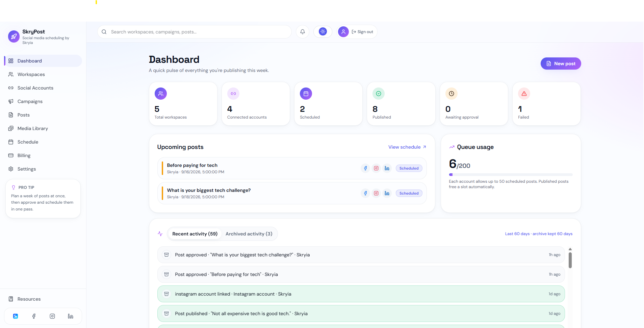The height and width of the screenshot is (328, 644).
Task: Click Scheduled badge on 'Before paying for tech'
Action: click(409, 168)
